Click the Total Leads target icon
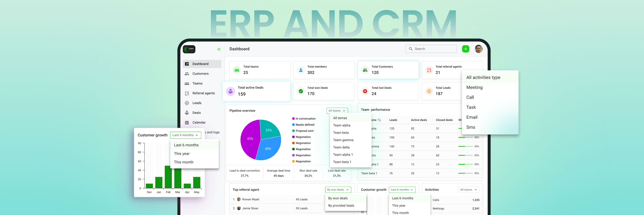644x215 pixels. click(429, 91)
